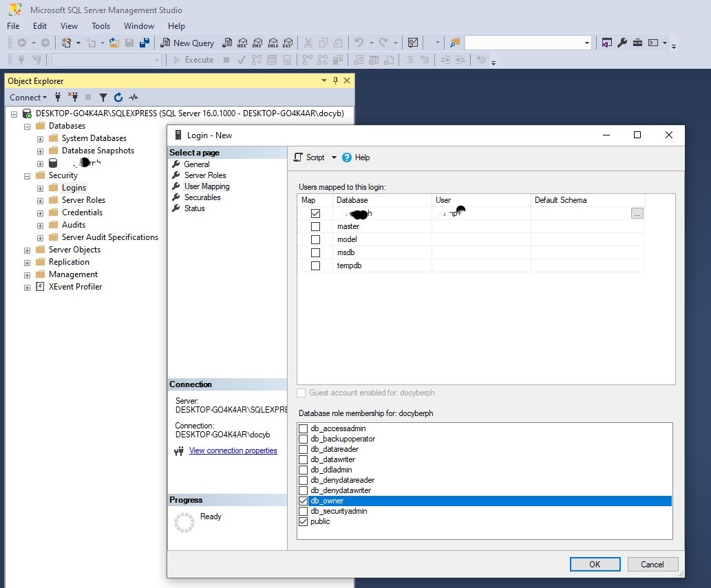Viewport: 711px width, 588px height.
Task: Open a new MDX query window
Action: (x=242, y=43)
